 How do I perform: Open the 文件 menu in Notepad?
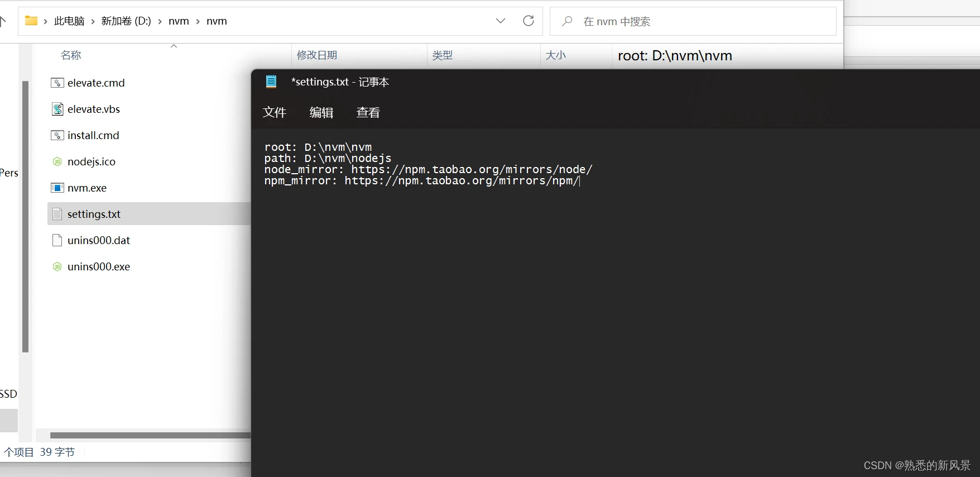pyautogui.click(x=275, y=113)
